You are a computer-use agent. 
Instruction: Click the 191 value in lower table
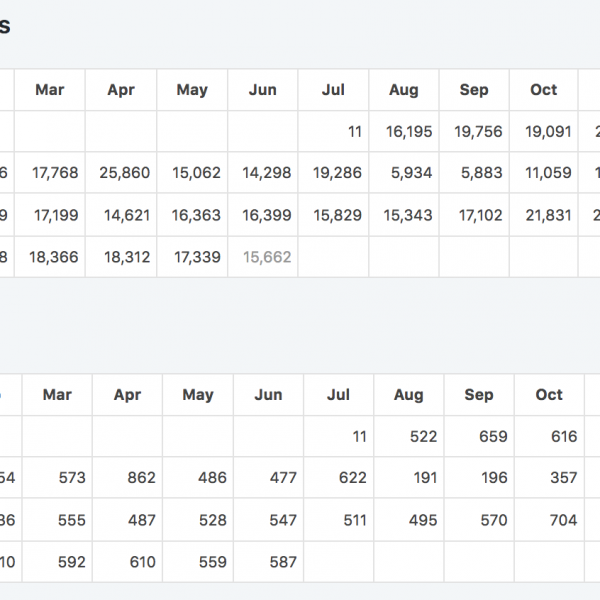click(x=425, y=478)
